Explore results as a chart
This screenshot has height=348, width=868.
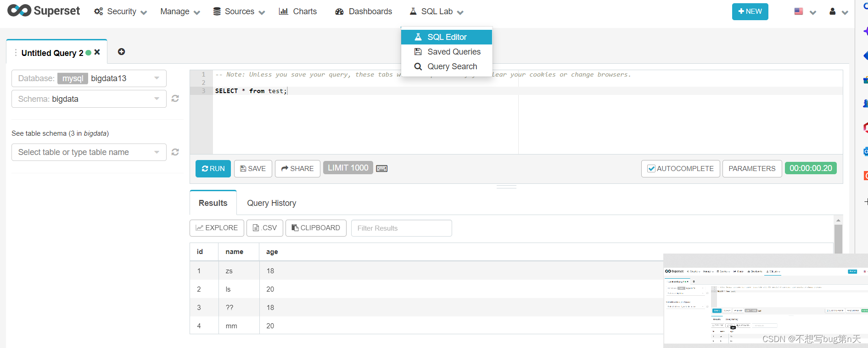click(x=217, y=228)
